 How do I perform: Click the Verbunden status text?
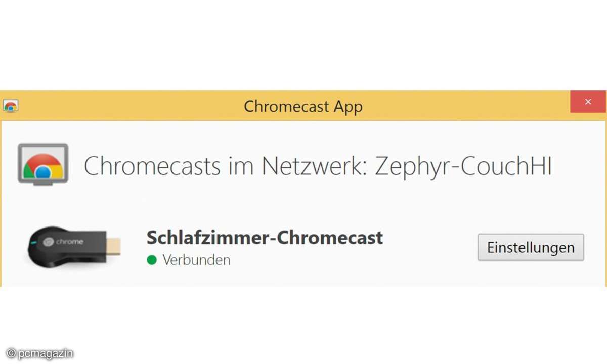196,260
